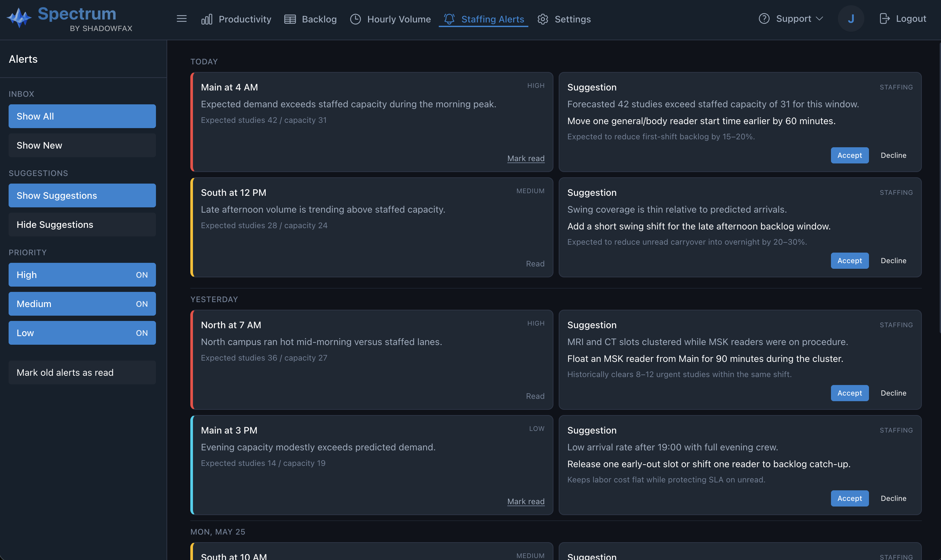This screenshot has height=560, width=941.
Task: Accept the swing shift suggestion
Action: point(849,261)
